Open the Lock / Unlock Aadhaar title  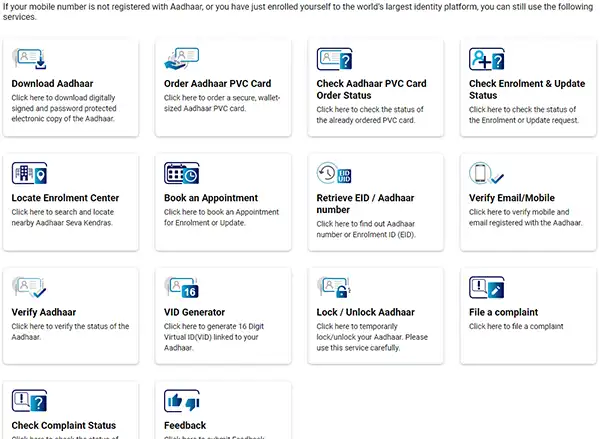[365, 312]
